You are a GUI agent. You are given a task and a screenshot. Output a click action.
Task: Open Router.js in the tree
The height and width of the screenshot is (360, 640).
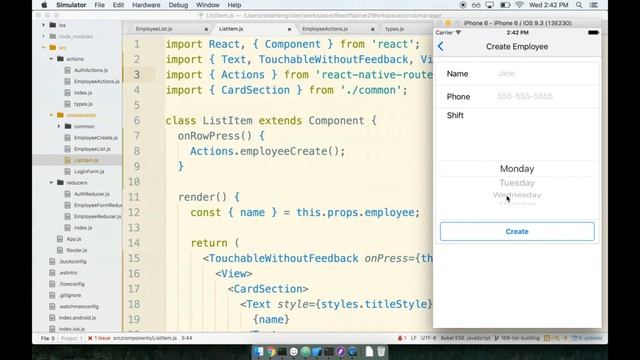pos(76,250)
